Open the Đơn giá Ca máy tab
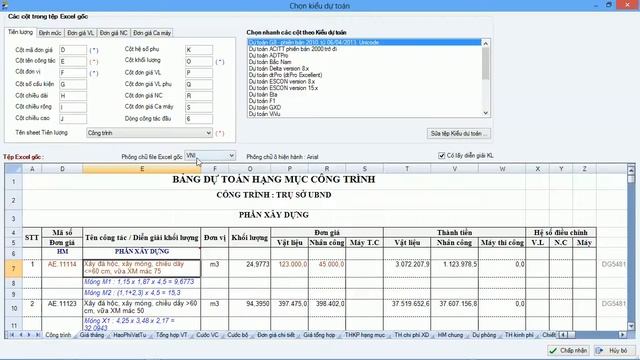Screen dimensions: 640x360 [x=152, y=33]
